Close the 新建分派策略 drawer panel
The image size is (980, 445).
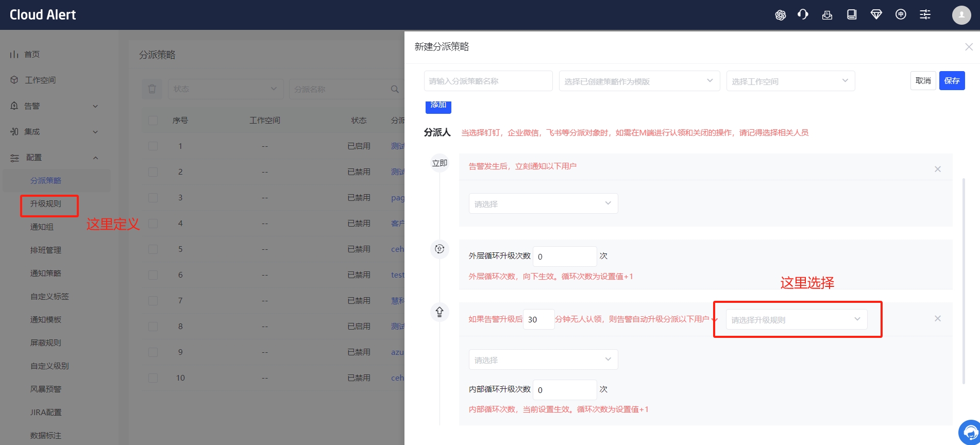pos(969,47)
